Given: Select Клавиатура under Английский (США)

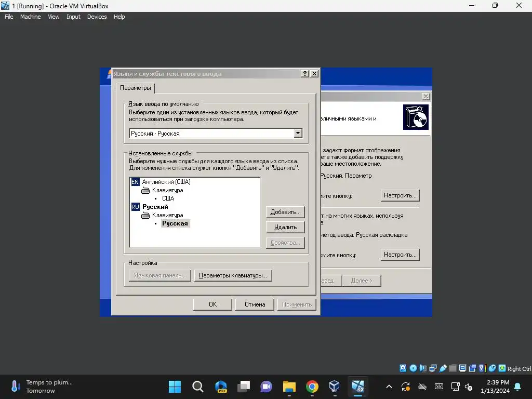Looking at the screenshot, I should (x=168, y=190).
